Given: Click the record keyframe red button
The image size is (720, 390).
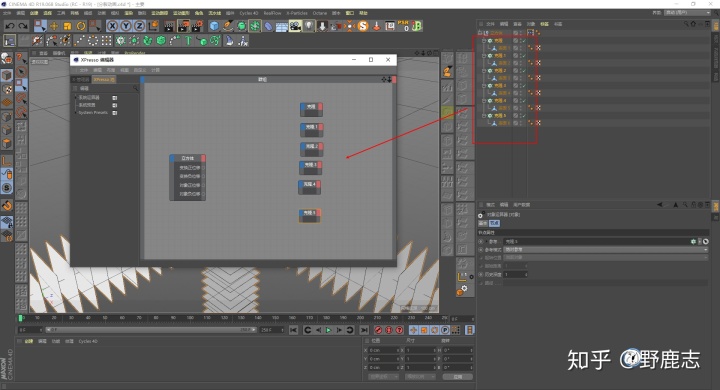Looking at the screenshot, I should 378,330.
